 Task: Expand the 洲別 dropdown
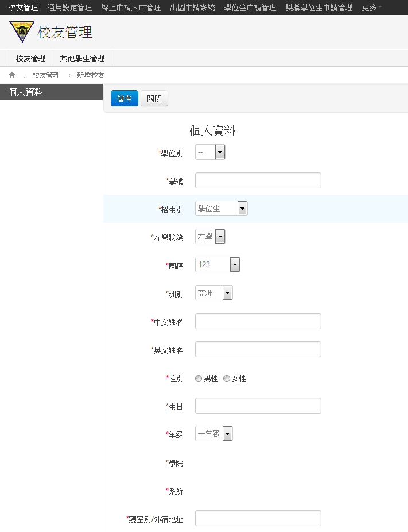213,293
